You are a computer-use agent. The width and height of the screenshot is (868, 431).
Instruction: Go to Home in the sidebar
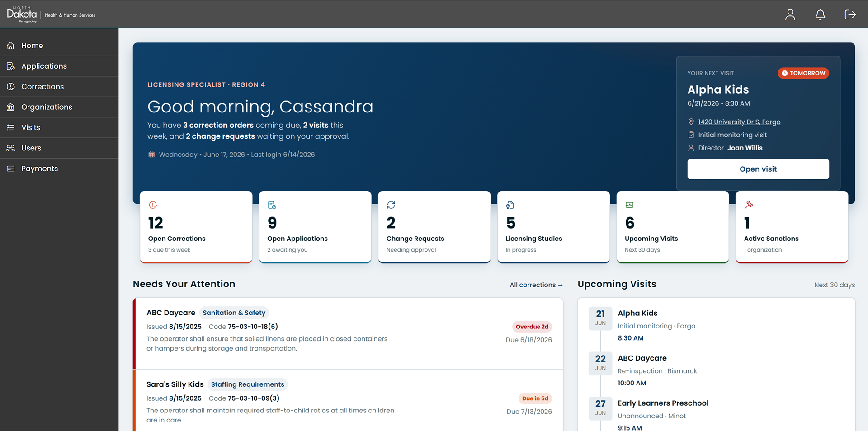point(59,46)
